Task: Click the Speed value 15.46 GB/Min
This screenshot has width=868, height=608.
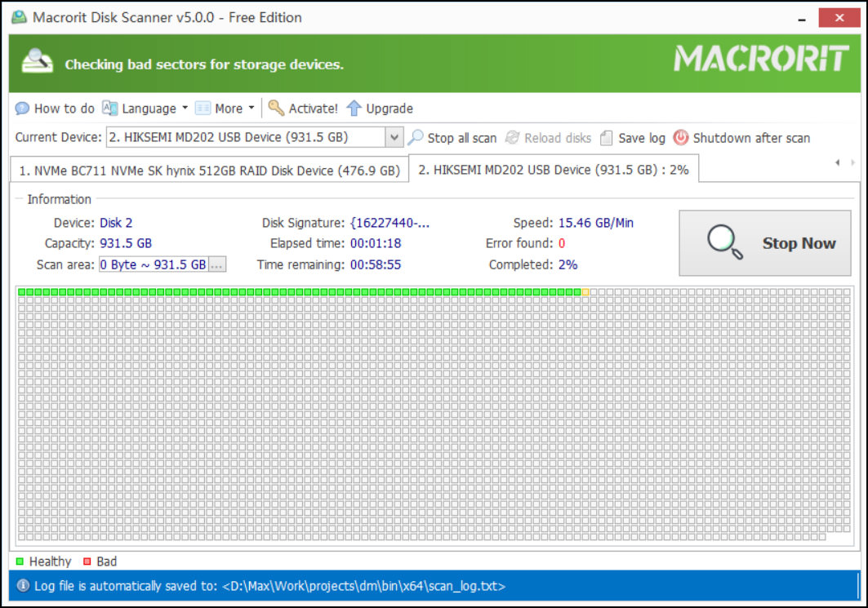Action: coord(595,223)
